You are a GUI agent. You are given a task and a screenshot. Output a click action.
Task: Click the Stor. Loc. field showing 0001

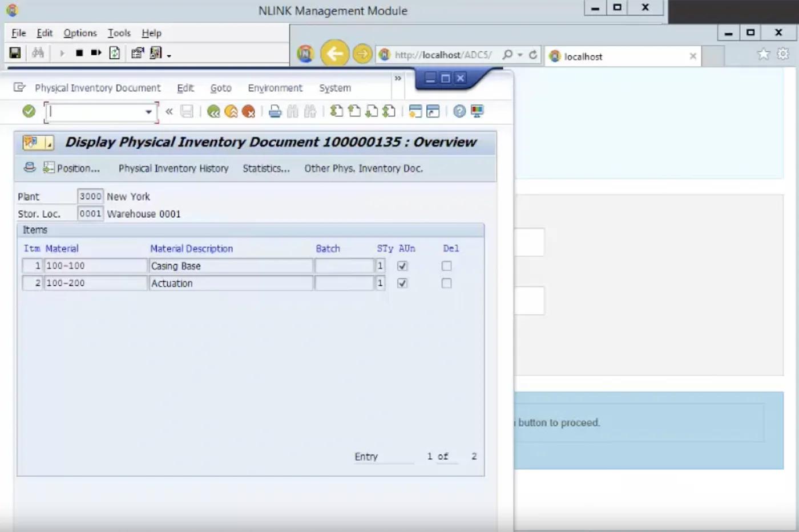tap(90, 213)
